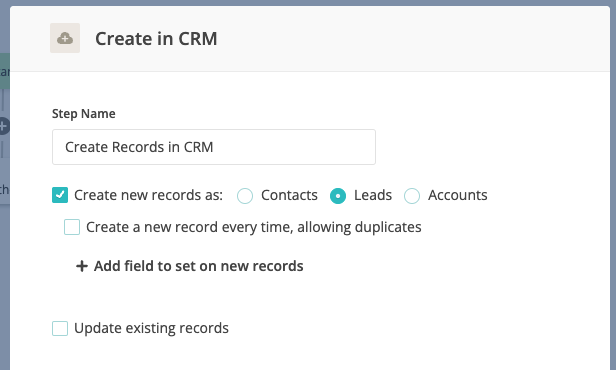Click 'Add field to set on new records'

[x=198, y=266]
